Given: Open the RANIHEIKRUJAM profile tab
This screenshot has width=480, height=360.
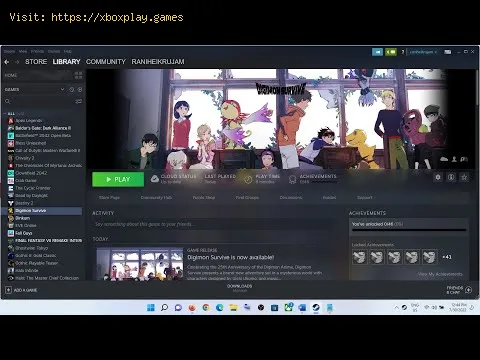Looking at the screenshot, I should [x=158, y=62].
